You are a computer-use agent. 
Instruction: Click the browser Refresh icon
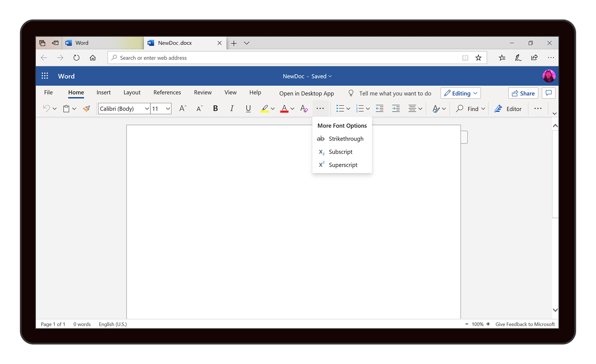(76, 58)
